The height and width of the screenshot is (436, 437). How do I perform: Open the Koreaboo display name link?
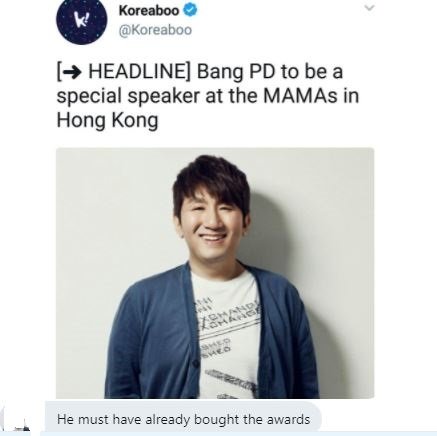click(x=149, y=10)
